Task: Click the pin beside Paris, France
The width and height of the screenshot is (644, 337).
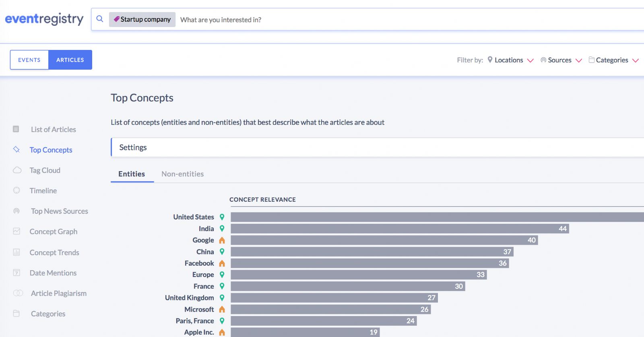Action: [222, 321]
